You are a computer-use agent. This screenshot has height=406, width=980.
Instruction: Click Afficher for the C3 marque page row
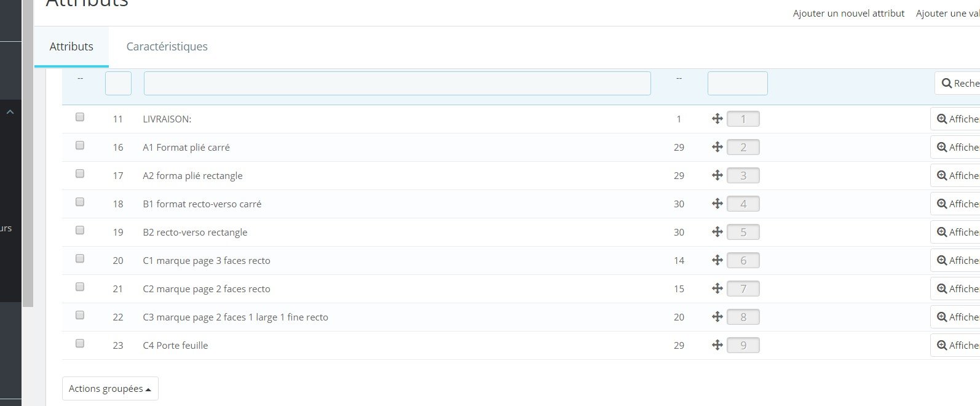coord(956,317)
